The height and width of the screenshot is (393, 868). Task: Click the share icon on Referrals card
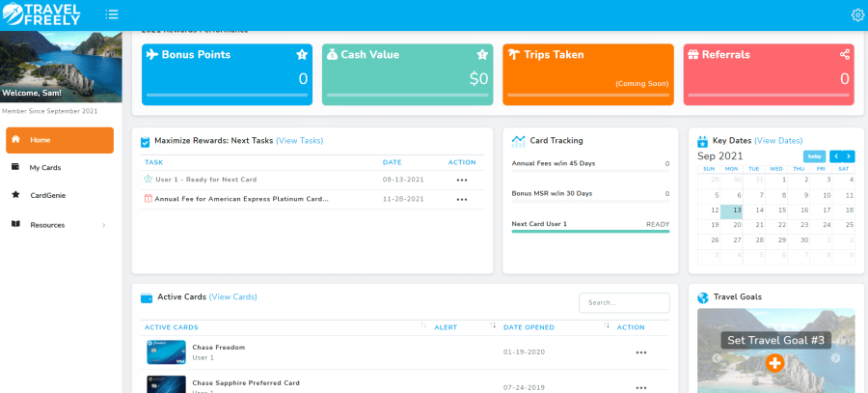pyautogui.click(x=844, y=55)
